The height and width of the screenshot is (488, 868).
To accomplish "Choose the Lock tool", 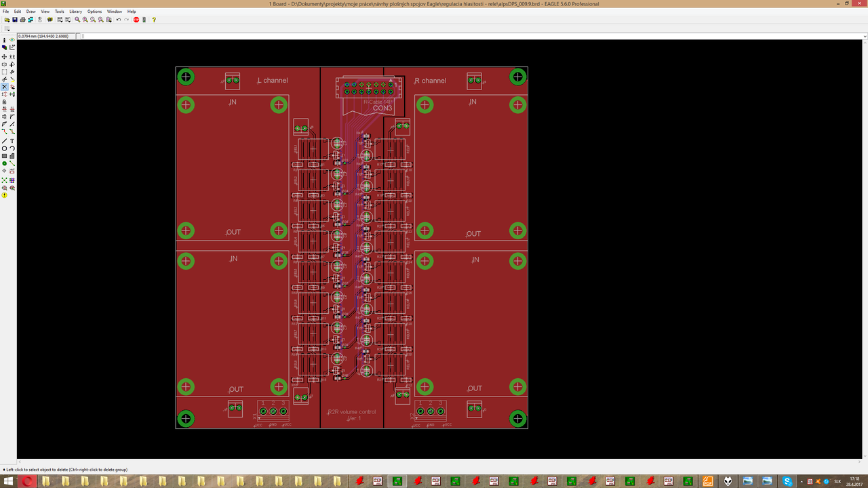I will click(x=5, y=102).
